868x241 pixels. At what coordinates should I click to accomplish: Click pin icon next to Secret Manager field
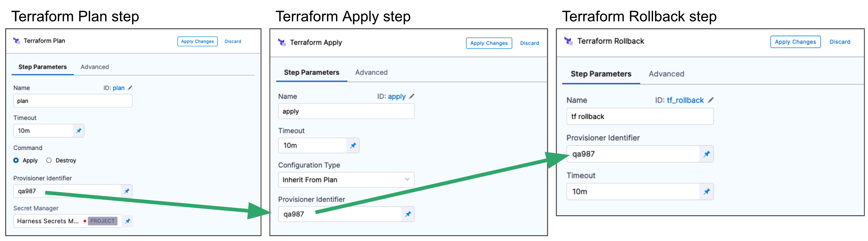point(128,221)
